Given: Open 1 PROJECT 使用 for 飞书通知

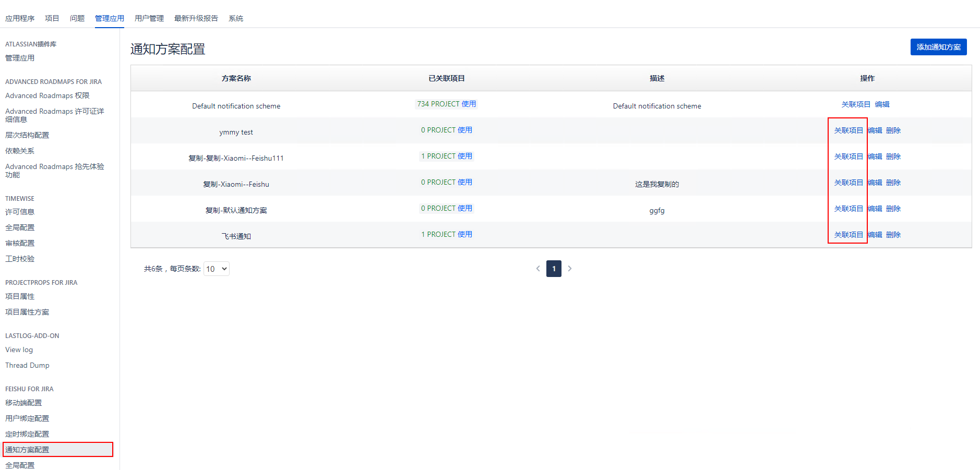Looking at the screenshot, I should pos(446,234).
